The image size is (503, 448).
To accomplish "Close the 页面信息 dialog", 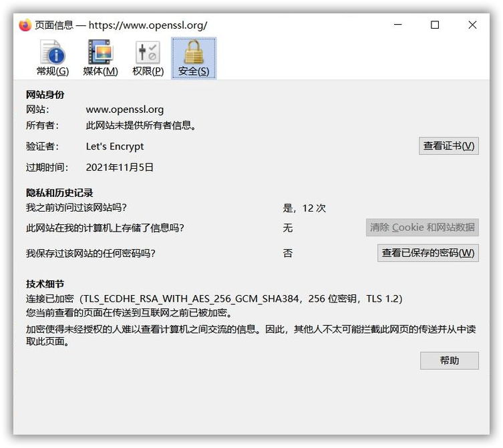I will click(472, 25).
